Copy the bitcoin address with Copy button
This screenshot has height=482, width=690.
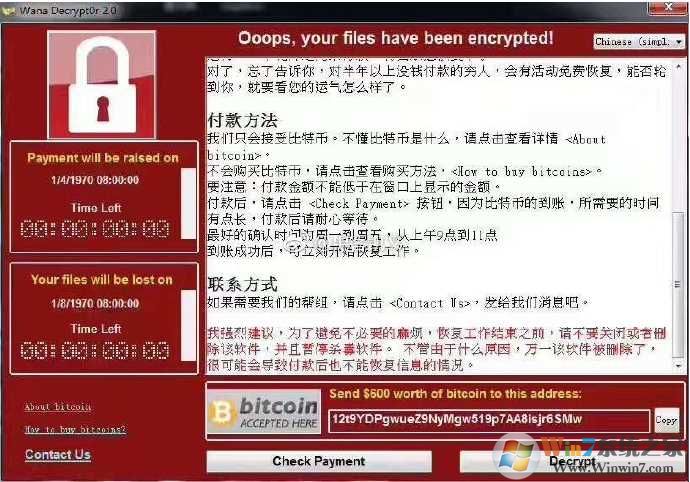(x=666, y=420)
